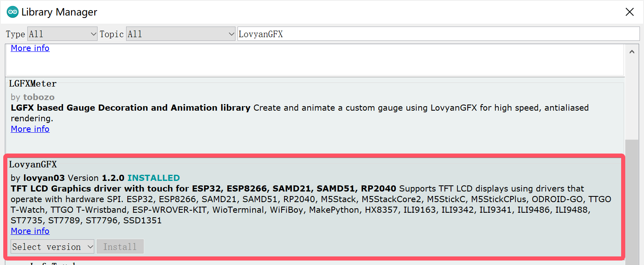Select the LGFXMeter library title
This screenshot has width=644, height=265.
(x=33, y=84)
